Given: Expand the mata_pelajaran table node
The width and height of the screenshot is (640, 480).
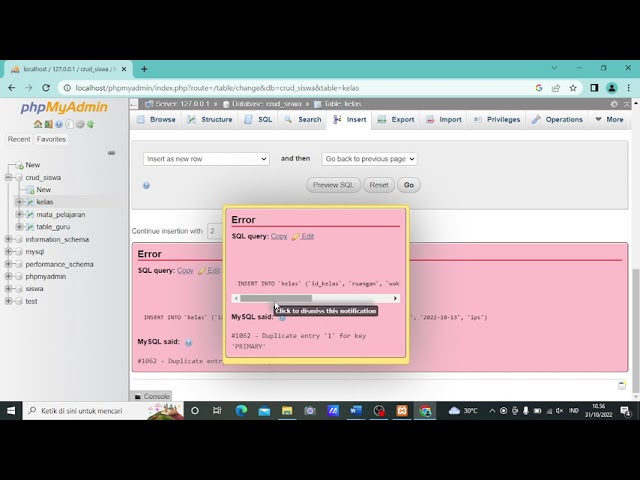Looking at the screenshot, I should tap(19, 215).
